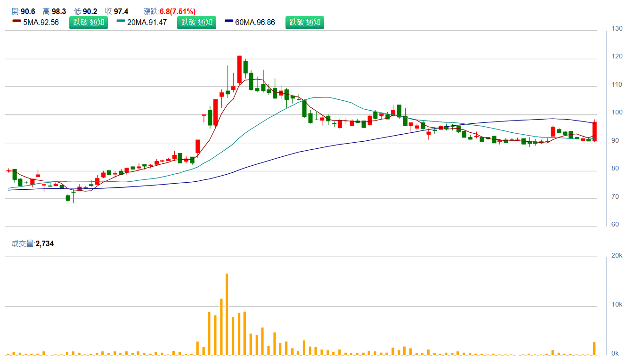Click the tall red candle at the 120 peak
The image size is (635, 364).
click(239, 70)
